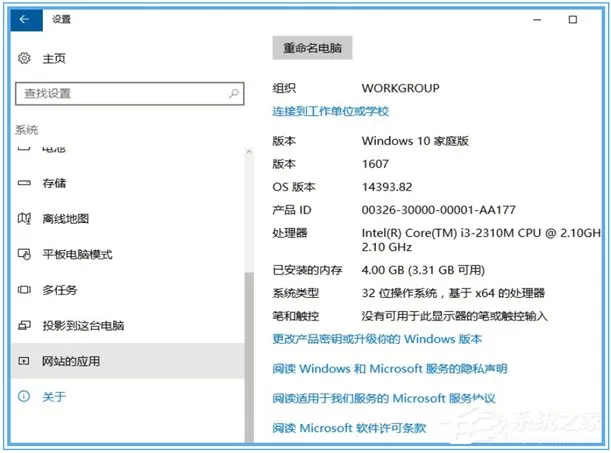Click the 已安装的内存 label
Viewport: 611px width, 453px height.
307,270
